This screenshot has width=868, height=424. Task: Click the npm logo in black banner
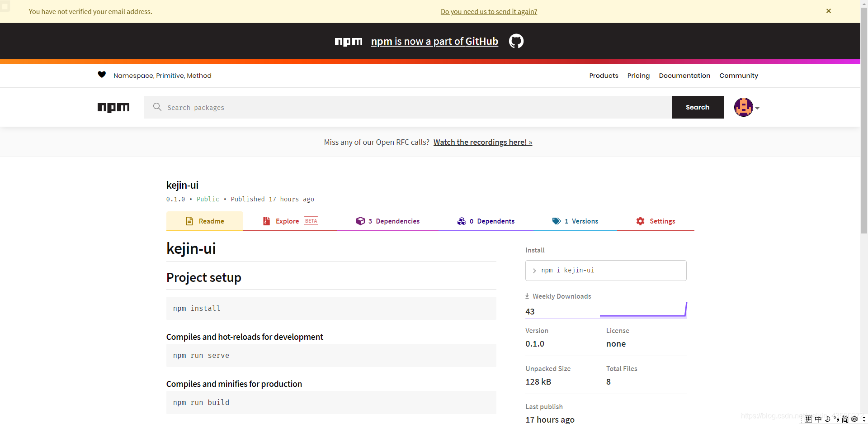(x=348, y=42)
